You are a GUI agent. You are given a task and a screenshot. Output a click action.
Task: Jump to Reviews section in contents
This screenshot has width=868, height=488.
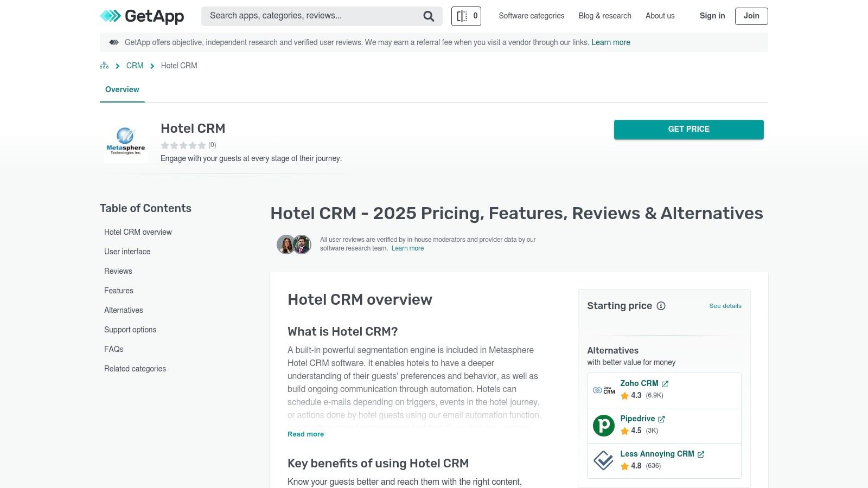[x=118, y=271]
